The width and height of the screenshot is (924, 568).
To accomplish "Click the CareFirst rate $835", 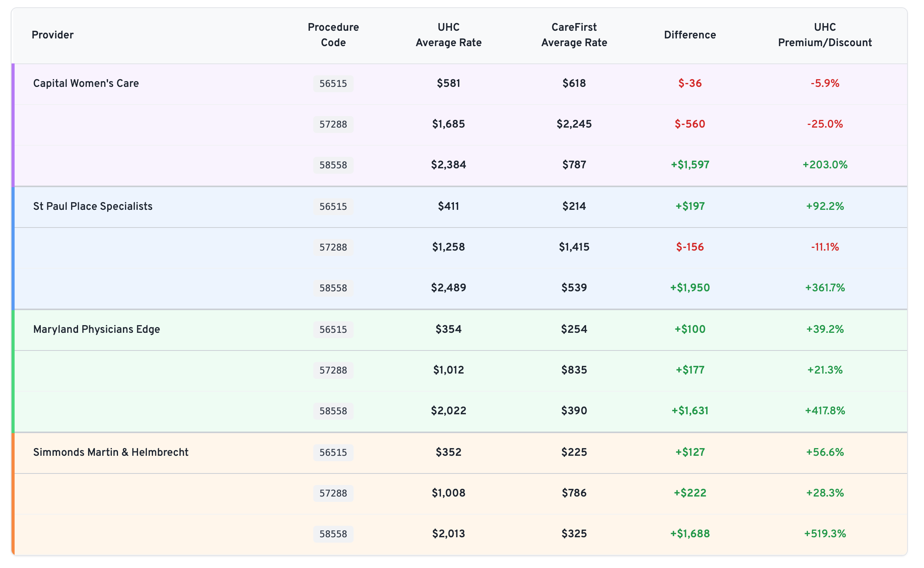I will 574,370.
